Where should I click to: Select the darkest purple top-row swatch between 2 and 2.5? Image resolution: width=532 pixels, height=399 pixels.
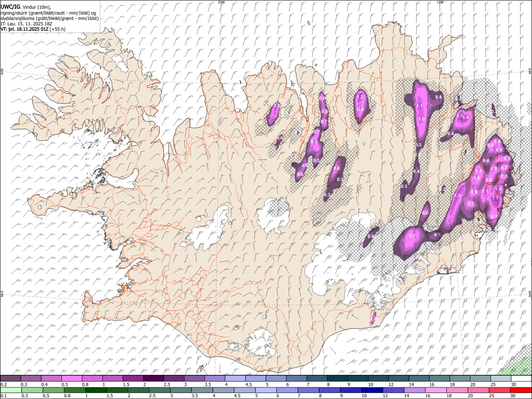(x=153, y=378)
